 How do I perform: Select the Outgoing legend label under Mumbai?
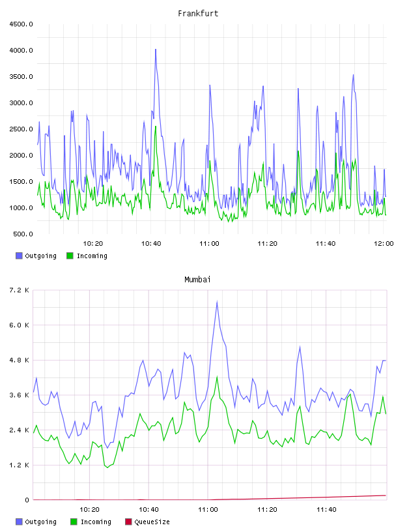point(40,522)
